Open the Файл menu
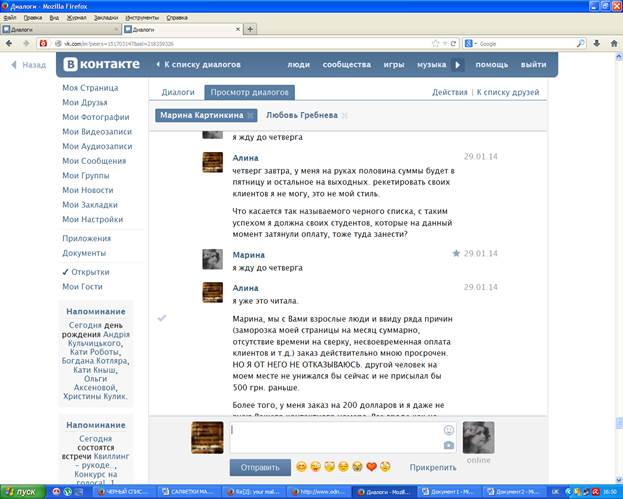The width and height of the screenshot is (623, 499). 10,17
